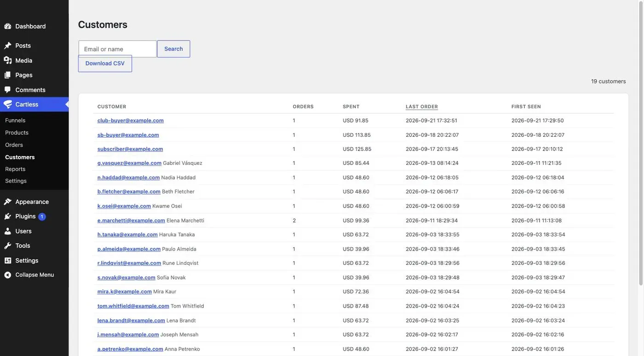Click the Users person icon
The image size is (644, 356).
8,231
